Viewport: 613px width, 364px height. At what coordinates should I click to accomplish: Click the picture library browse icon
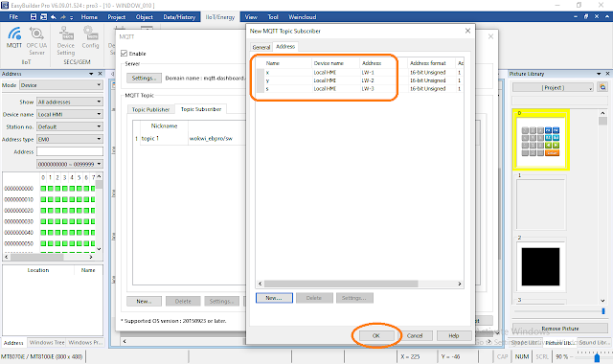(x=602, y=87)
